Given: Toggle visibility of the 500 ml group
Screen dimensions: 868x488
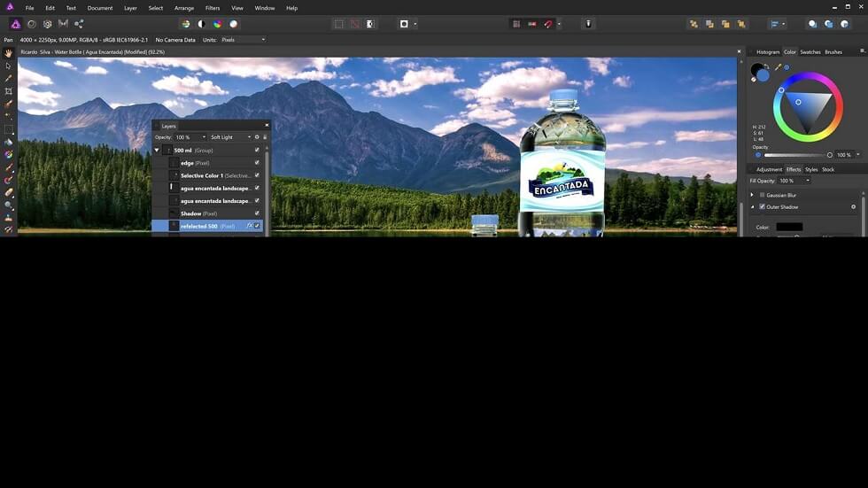Looking at the screenshot, I should pyautogui.click(x=257, y=150).
